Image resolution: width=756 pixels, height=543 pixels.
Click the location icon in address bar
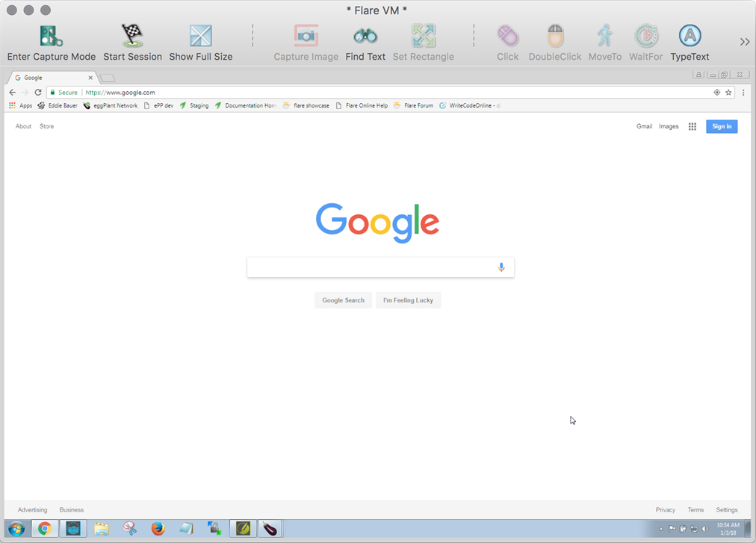click(x=717, y=92)
